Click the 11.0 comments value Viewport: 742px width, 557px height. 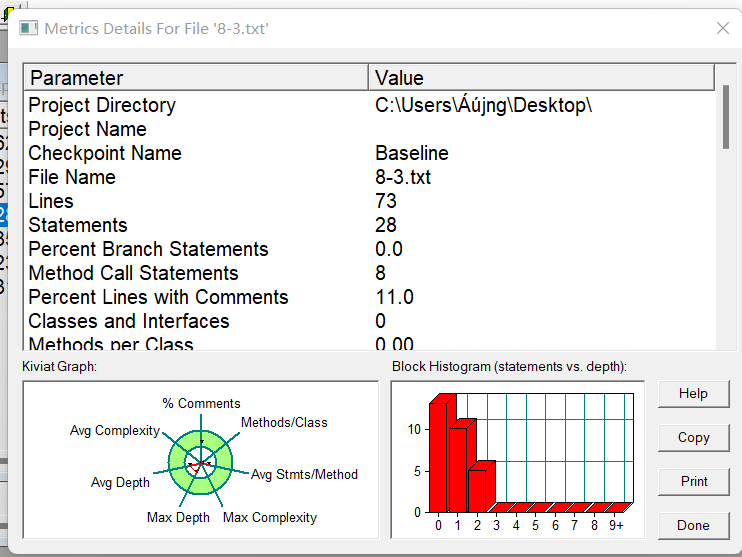click(394, 297)
